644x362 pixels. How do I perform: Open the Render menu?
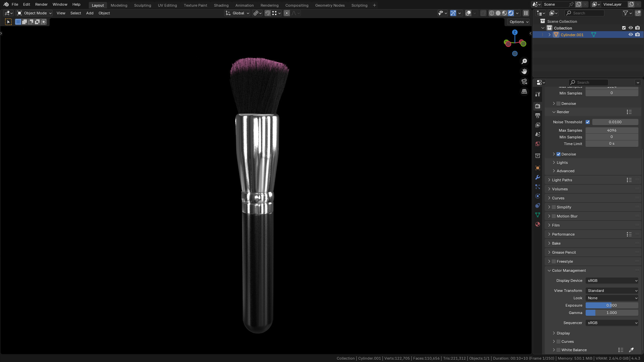pos(41,4)
